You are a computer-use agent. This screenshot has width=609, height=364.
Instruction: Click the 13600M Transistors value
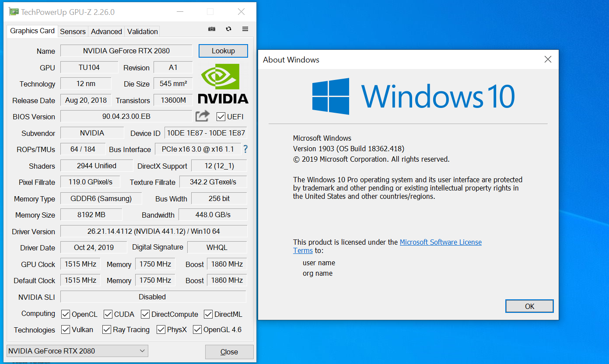click(x=173, y=100)
